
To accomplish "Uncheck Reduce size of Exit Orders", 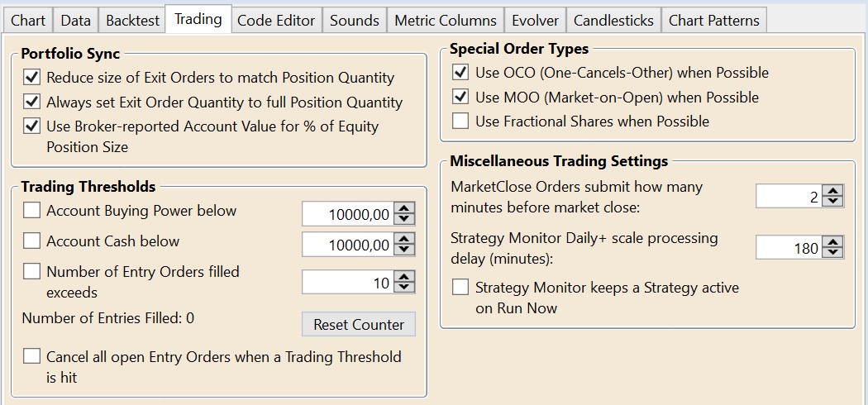I will 31,78.
